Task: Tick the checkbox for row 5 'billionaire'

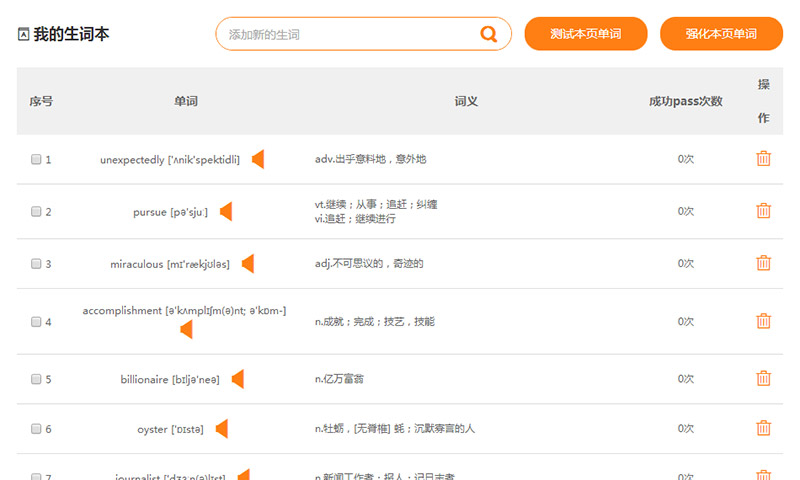Action: coord(36,380)
